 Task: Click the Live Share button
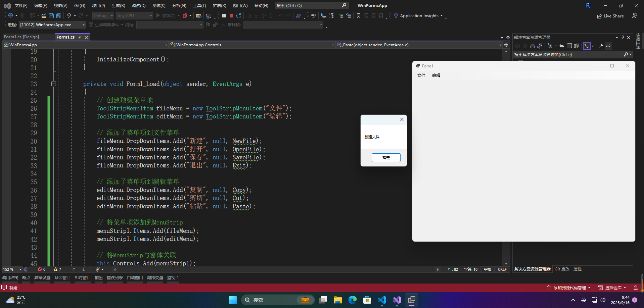610,16
